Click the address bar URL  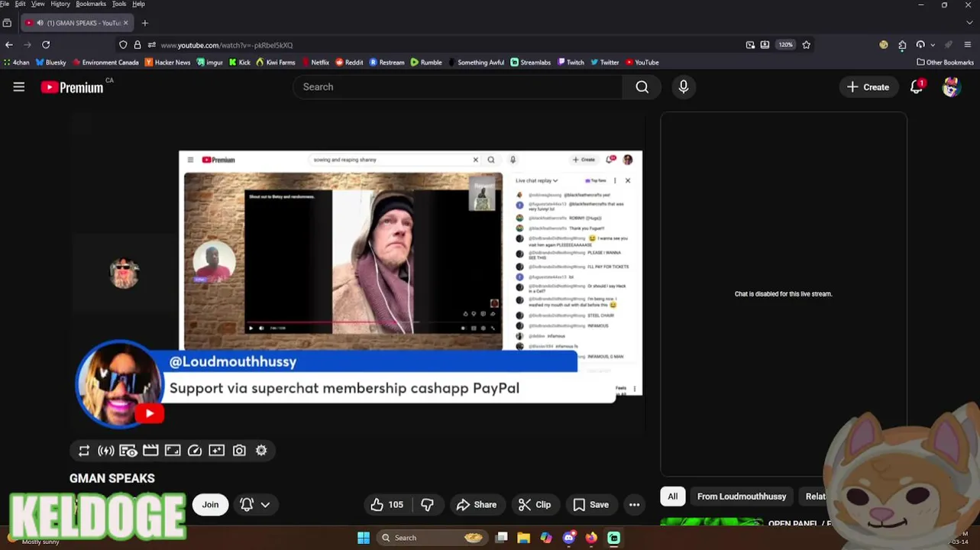click(226, 45)
